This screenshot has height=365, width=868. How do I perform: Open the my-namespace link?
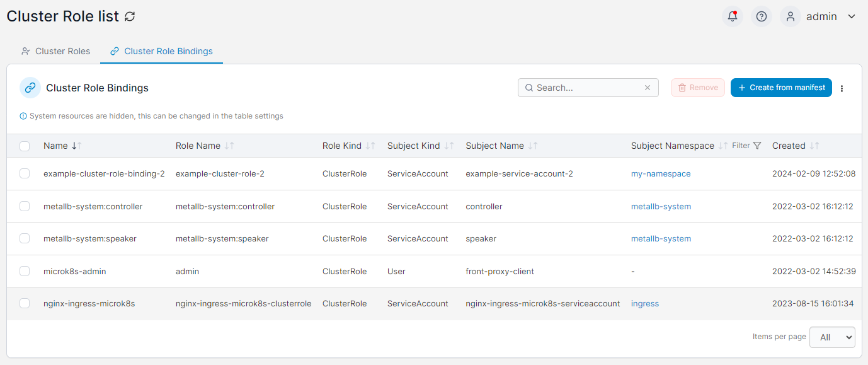click(x=661, y=173)
